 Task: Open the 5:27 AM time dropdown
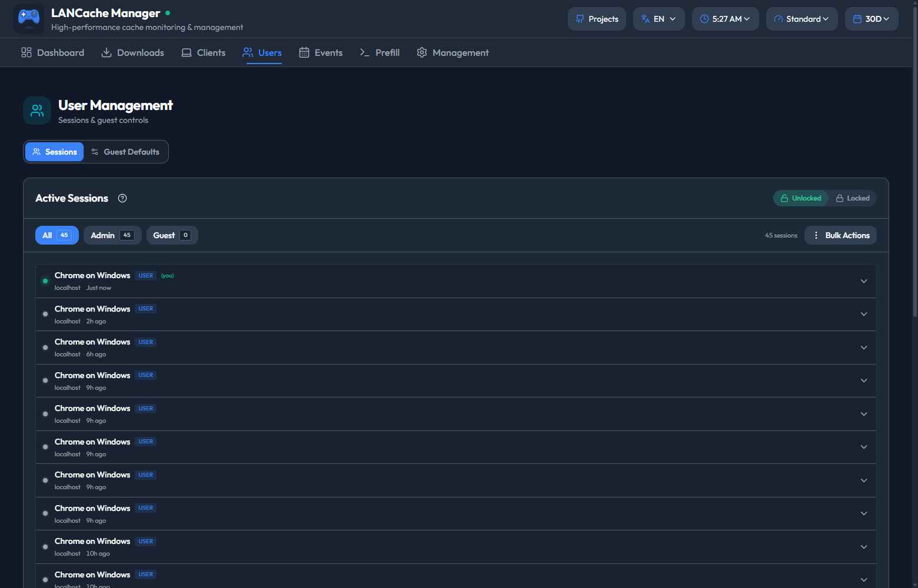(725, 19)
